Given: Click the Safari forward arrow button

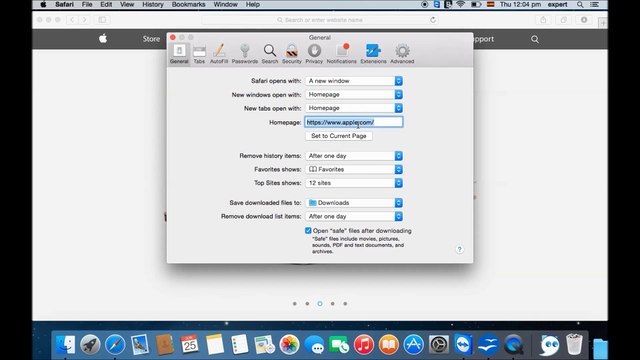Looking at the screenshot, I should [x=84, y=20].
